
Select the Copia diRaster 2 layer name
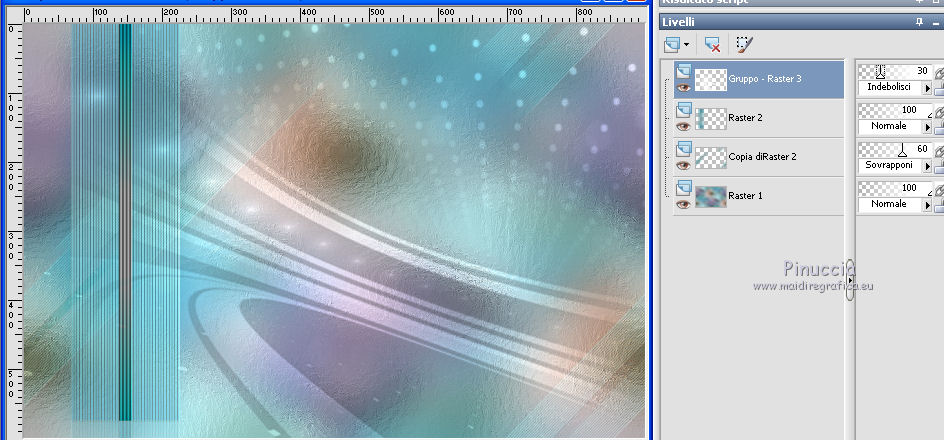pos(762,156)
